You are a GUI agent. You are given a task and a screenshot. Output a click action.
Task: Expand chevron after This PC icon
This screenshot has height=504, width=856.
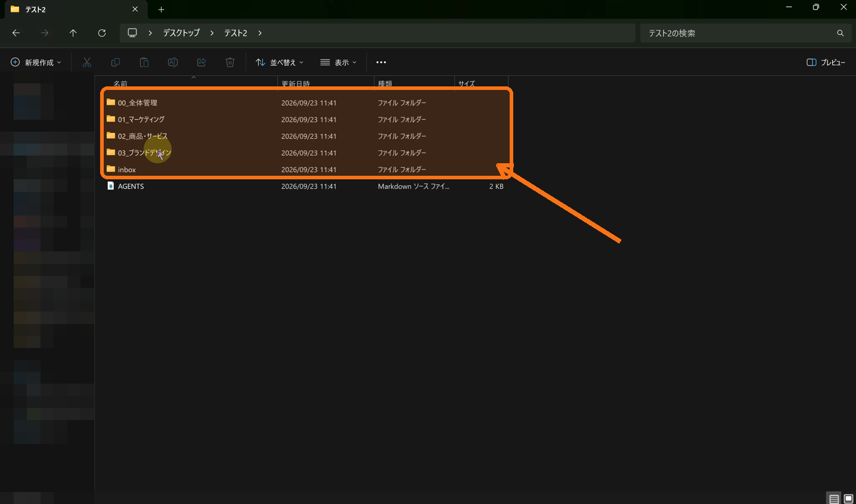[150, 33]
